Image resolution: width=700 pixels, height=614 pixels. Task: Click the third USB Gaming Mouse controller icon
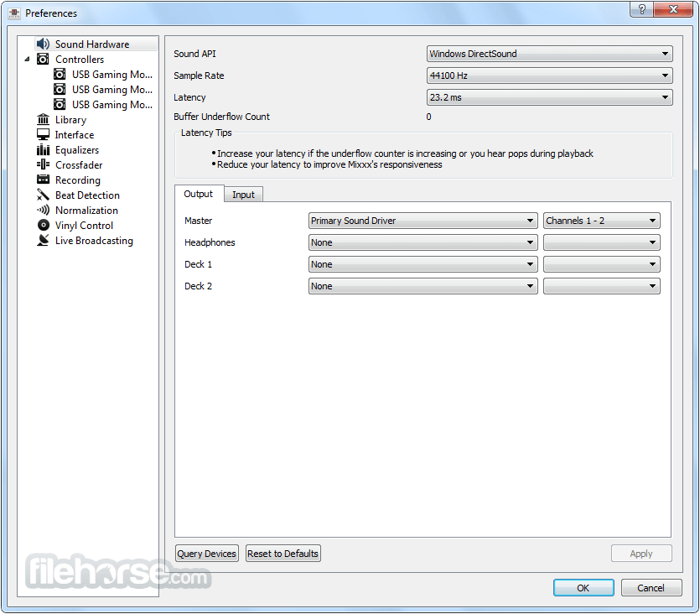(x=60, y=105)
